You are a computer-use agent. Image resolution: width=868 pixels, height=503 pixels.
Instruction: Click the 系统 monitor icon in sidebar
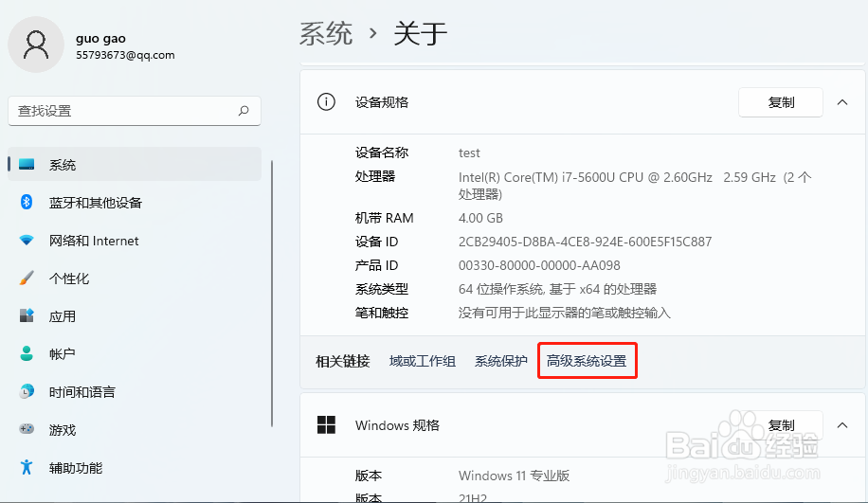(27, 164)
